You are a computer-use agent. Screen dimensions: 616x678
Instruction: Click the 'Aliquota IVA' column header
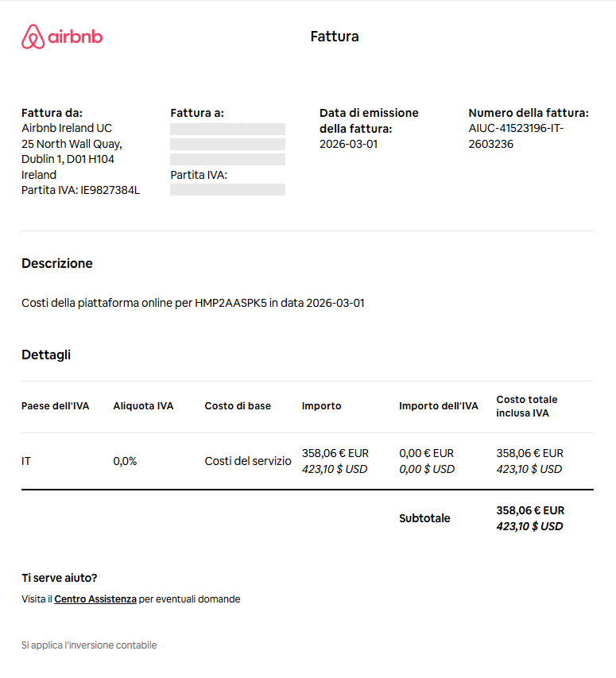point(143,406)
